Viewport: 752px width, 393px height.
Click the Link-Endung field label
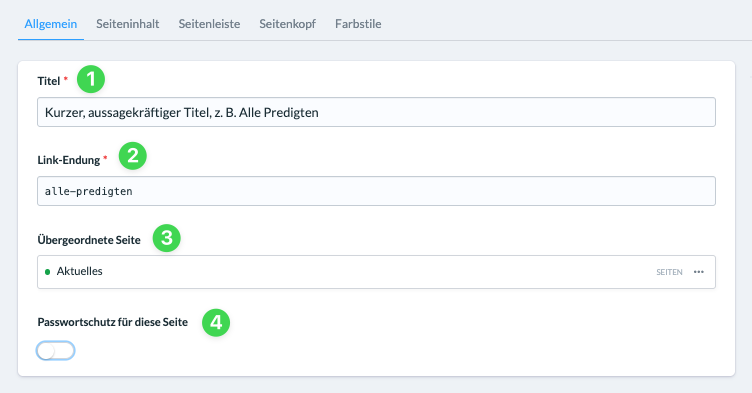pos(69,160)
